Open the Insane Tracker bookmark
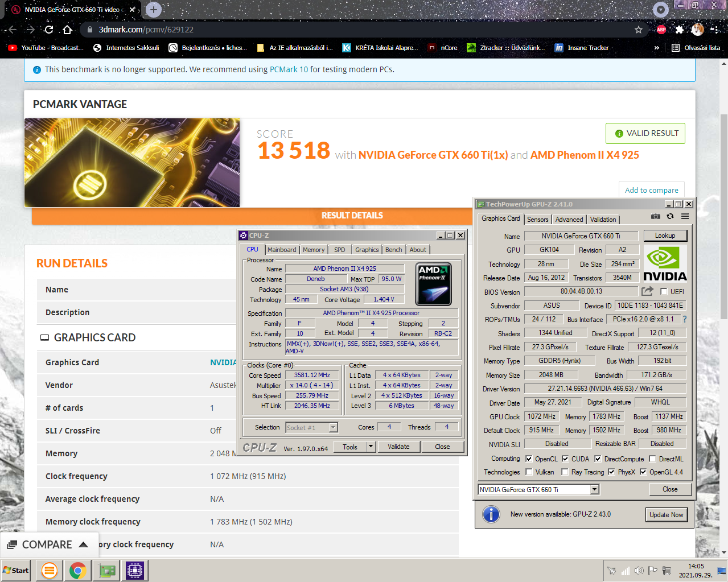 pos(582,48)
